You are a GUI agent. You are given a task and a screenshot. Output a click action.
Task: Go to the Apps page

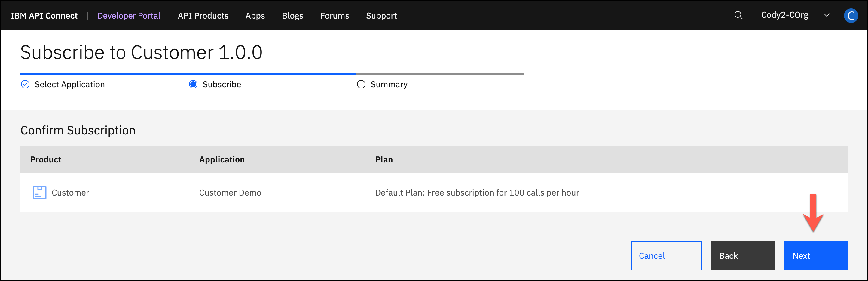(255, 16)
